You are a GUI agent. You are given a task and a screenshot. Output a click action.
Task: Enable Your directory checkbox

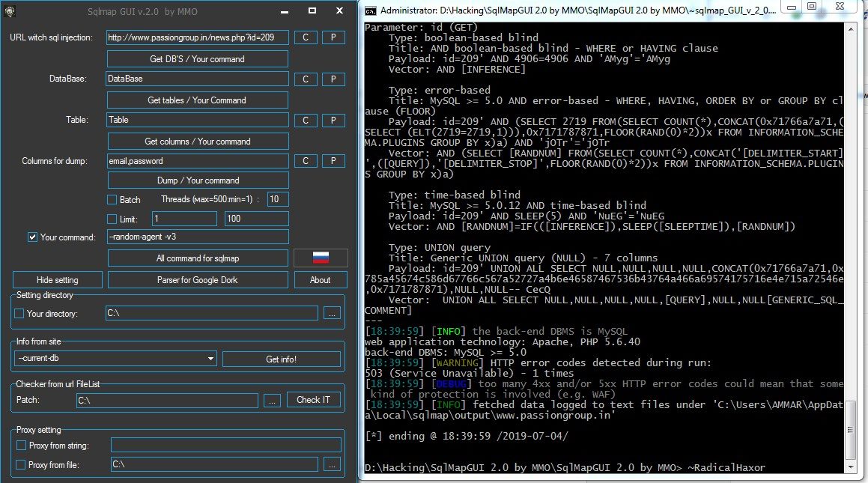click(19, 314)
